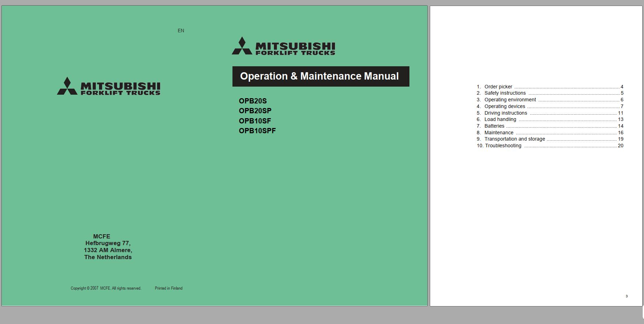Click the OPB20SP model name
644x324 pixels.
(255, 111)
